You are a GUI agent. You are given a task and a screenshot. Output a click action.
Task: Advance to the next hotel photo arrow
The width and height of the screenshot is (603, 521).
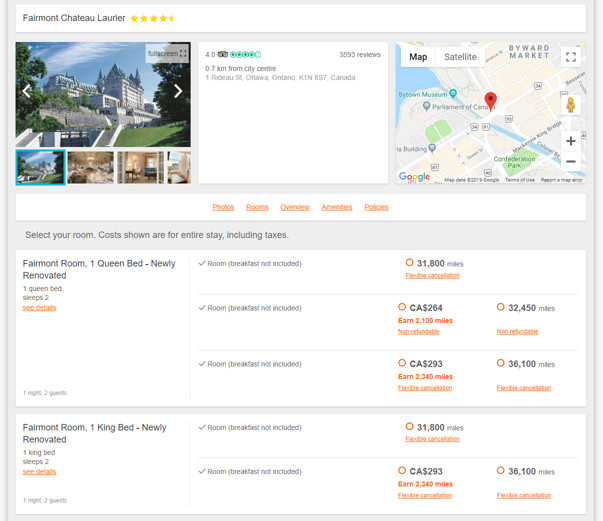click(x=178, y=91)
